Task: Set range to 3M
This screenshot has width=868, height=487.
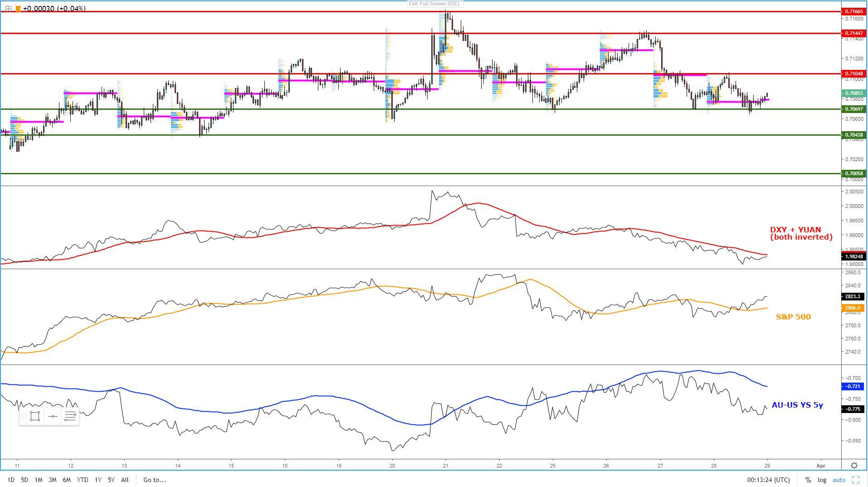Action: pos(53,480)
